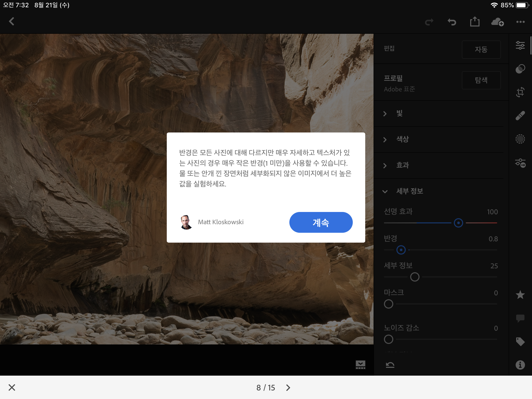Tap the 자동 (Auto) button
Screen dimensions: 532x399
pyautogui.click(x=481, y=49)
